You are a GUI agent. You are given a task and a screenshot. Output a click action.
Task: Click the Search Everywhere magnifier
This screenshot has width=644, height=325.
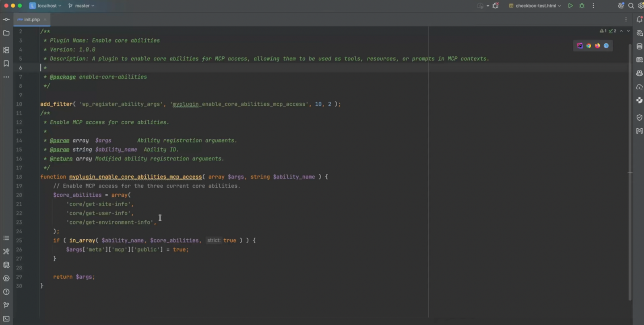(631, 6)
